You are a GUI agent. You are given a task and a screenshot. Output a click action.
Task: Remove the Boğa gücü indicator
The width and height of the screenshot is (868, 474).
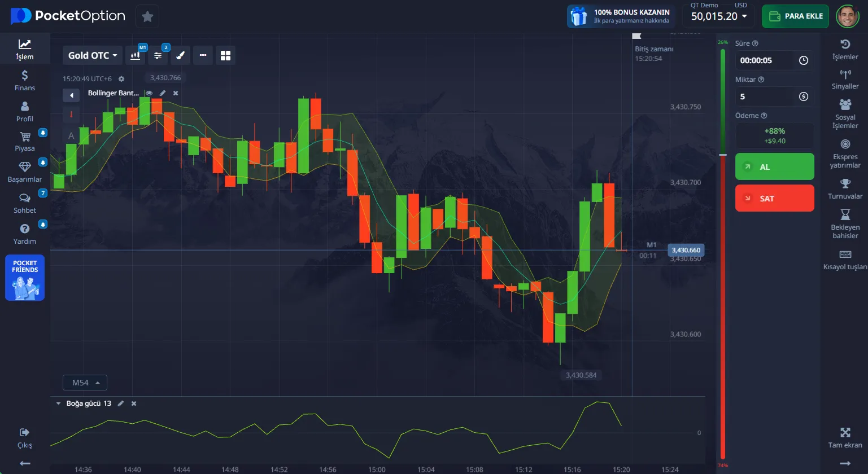[x=134, y=403]
